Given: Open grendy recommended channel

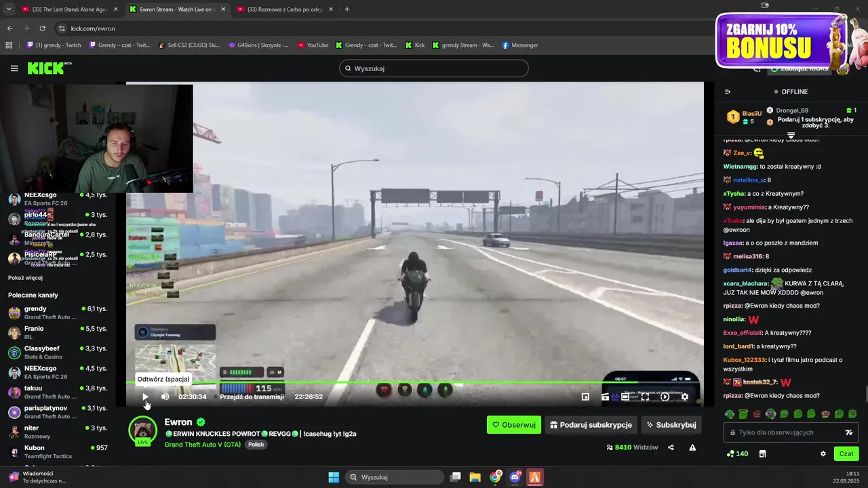Looking at the screenshot, I should click(58, 312).
